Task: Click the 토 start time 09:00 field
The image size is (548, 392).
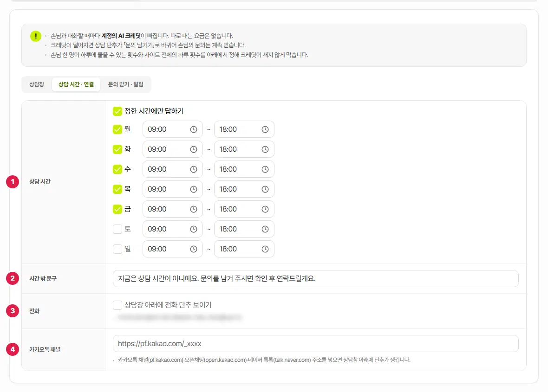Action: 173,229
